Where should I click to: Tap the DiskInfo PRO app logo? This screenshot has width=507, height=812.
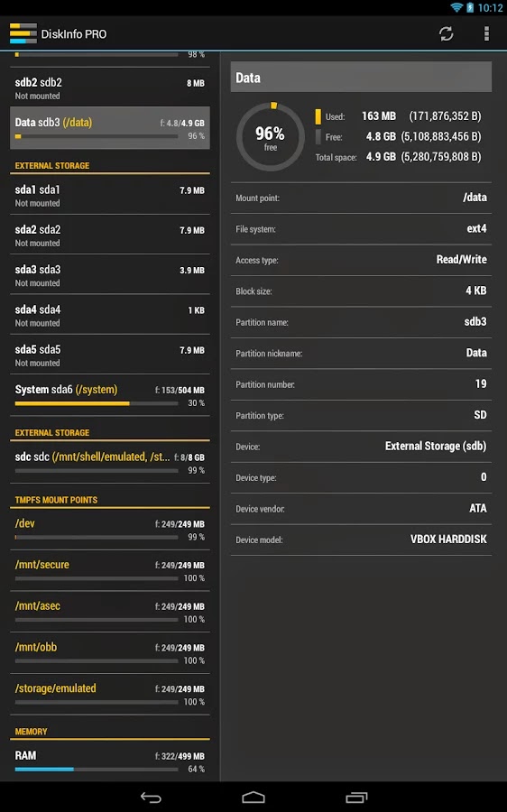point(23,33)
